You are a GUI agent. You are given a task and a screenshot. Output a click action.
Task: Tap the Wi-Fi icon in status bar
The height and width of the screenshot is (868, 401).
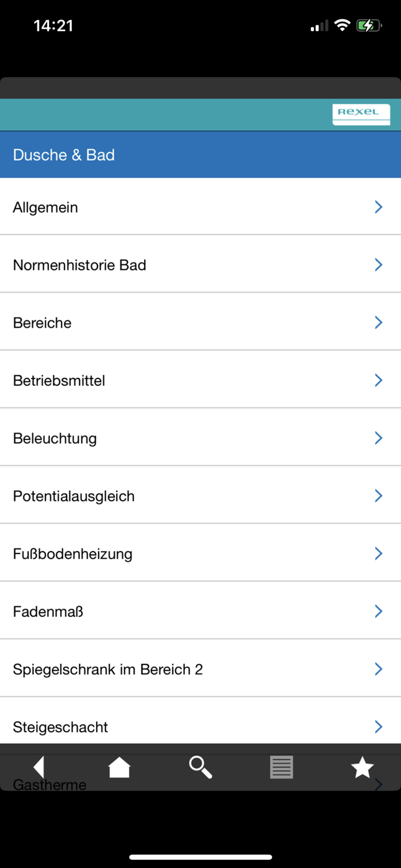343,25
